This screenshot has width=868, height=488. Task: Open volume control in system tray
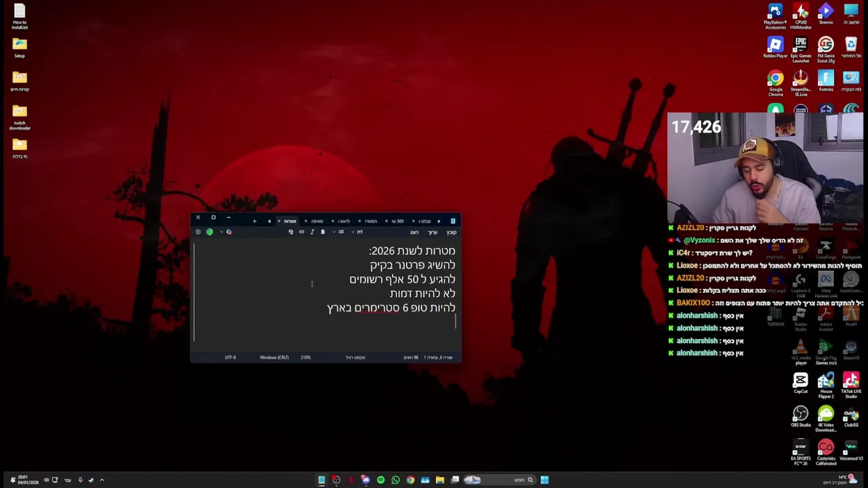tap(46, 480)
